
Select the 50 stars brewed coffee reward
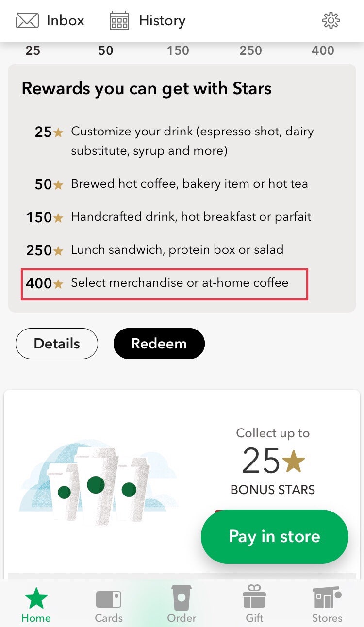pos(171,184)
